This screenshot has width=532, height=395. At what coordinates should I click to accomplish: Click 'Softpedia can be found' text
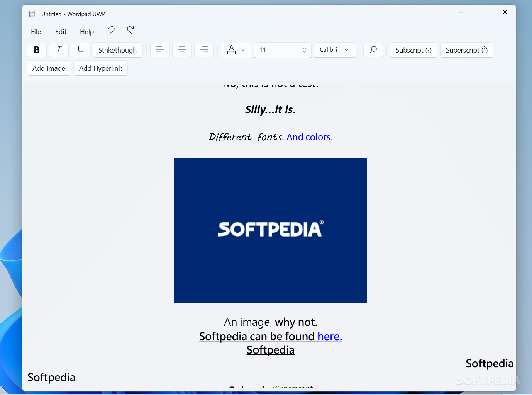tap(257, 336)
